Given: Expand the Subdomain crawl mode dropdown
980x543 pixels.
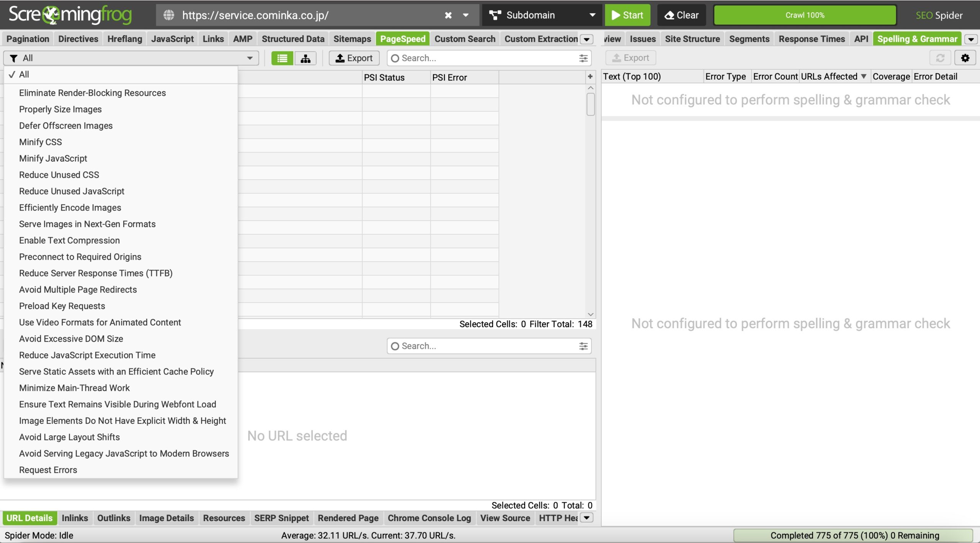Looking at the screenshot, I should click(x=592, y=15).
